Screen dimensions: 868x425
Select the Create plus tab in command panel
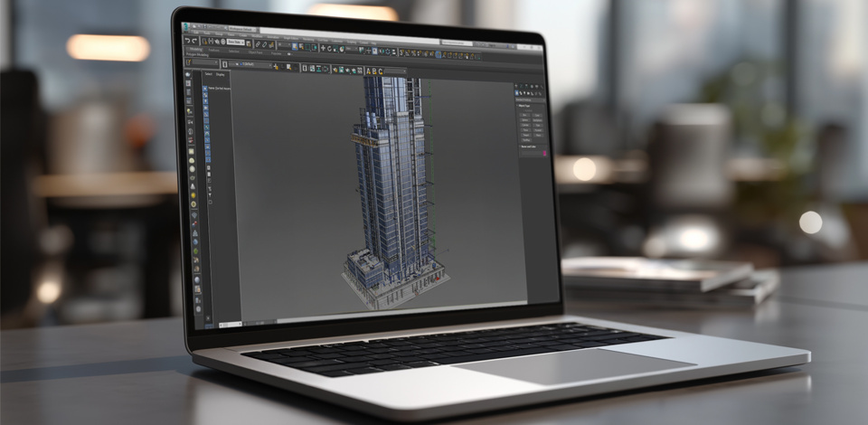516,86
